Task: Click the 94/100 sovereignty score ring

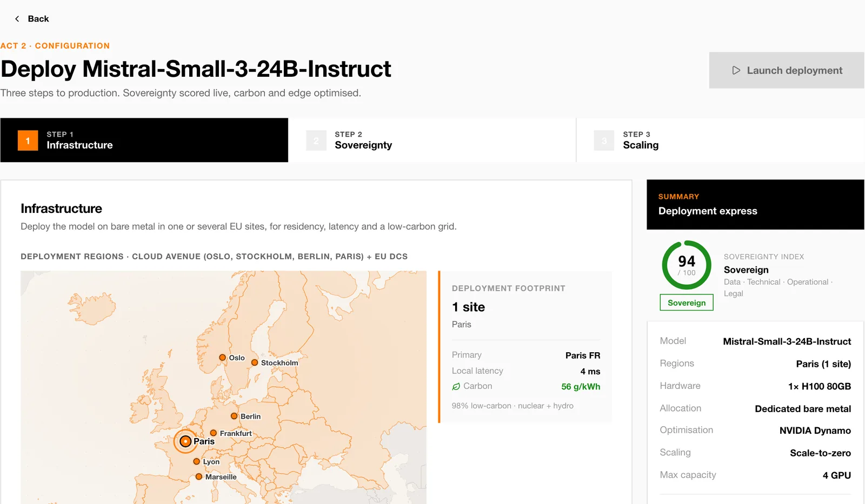Action: pos(687,265)
